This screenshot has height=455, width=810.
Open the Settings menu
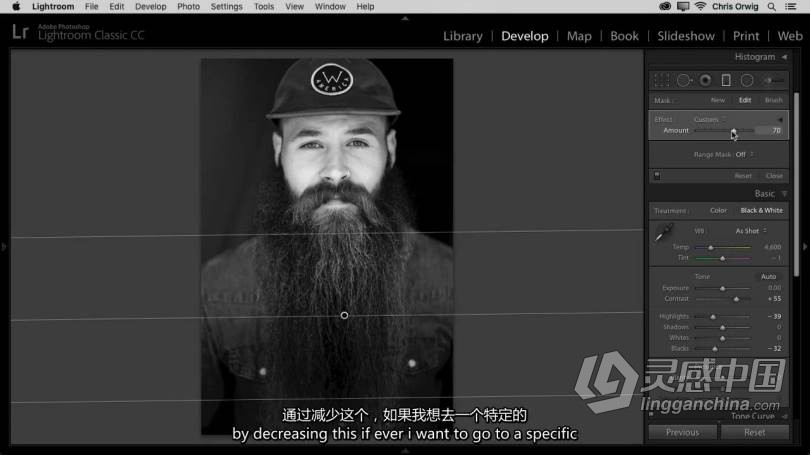tap(226, 7)
